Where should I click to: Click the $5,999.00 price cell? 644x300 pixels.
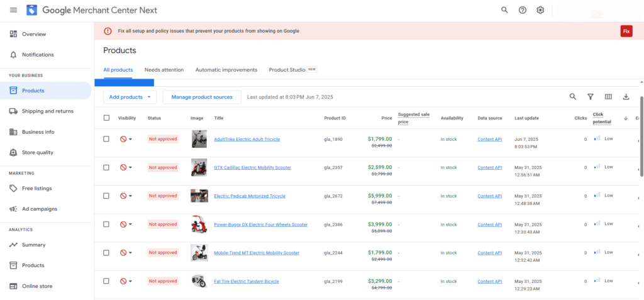pos(380,196)
